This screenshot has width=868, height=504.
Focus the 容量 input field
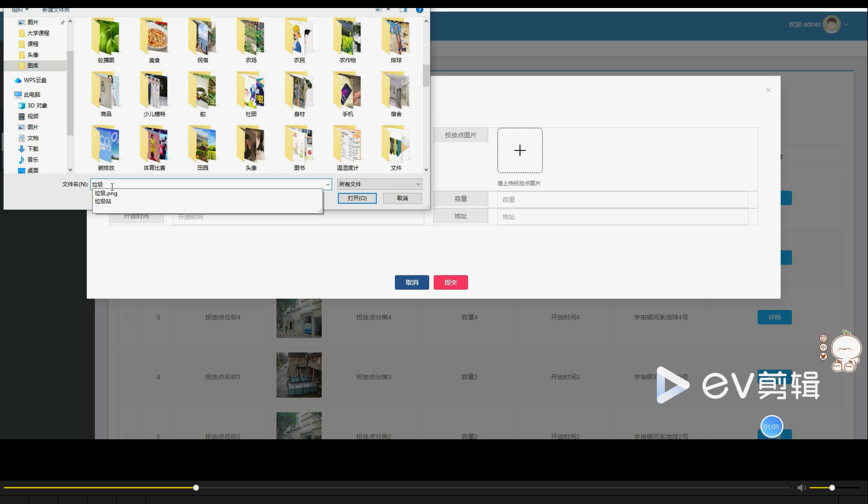pos(623,199)
